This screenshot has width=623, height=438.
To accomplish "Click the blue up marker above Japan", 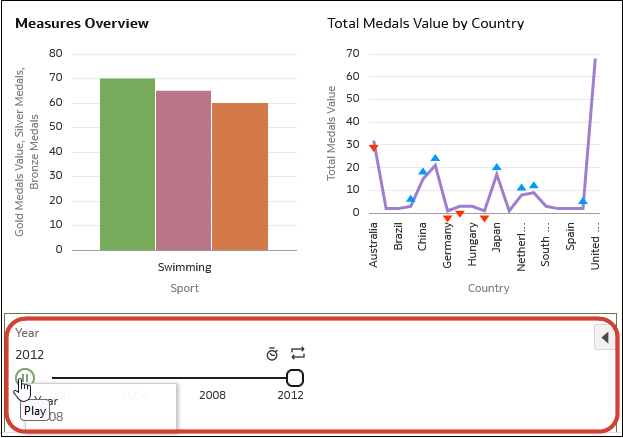I will point(497,167).
